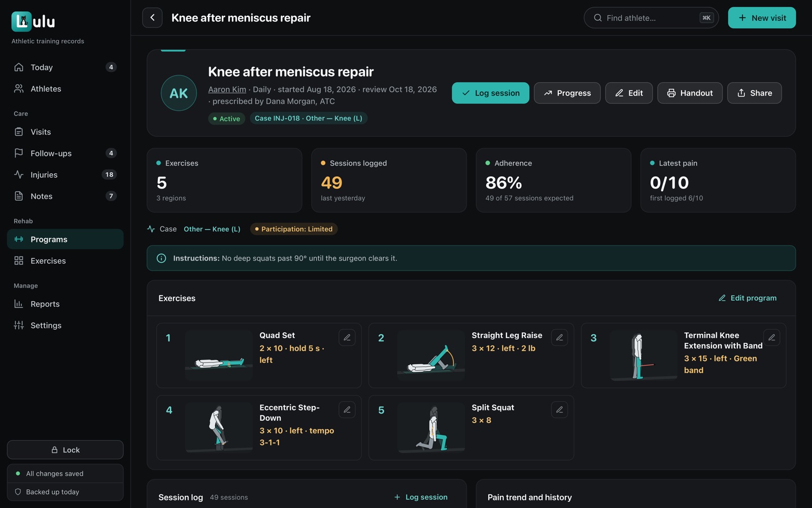Click the Participation: Limited badge
This screenshot has height=508, width=812.
(x=294, y=229)
